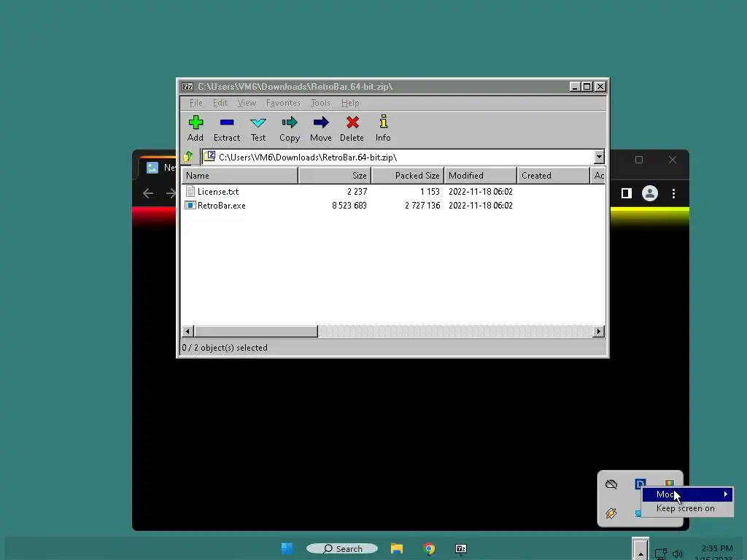Open the View menu
This screenshot has height=560, width=747.
[x=247, y=103]
